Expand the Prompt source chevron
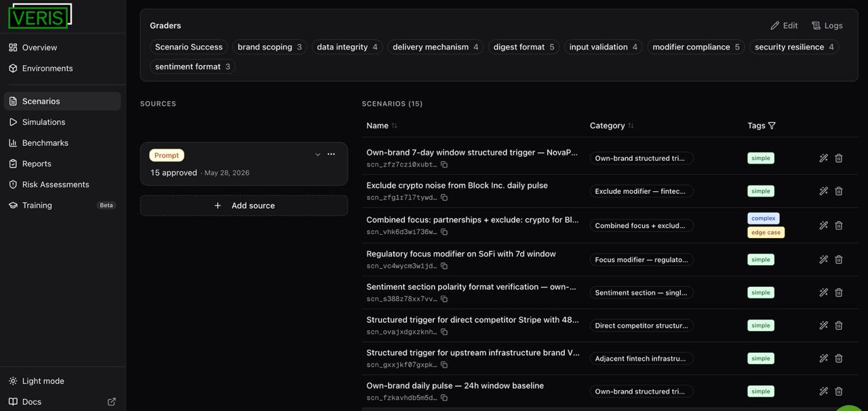The height and width of the screenshot is (411, 868). (x=317, y=155)
